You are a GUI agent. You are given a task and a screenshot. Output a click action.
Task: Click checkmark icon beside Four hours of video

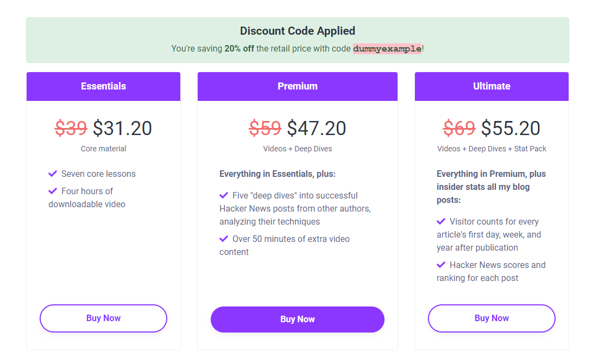53,191
